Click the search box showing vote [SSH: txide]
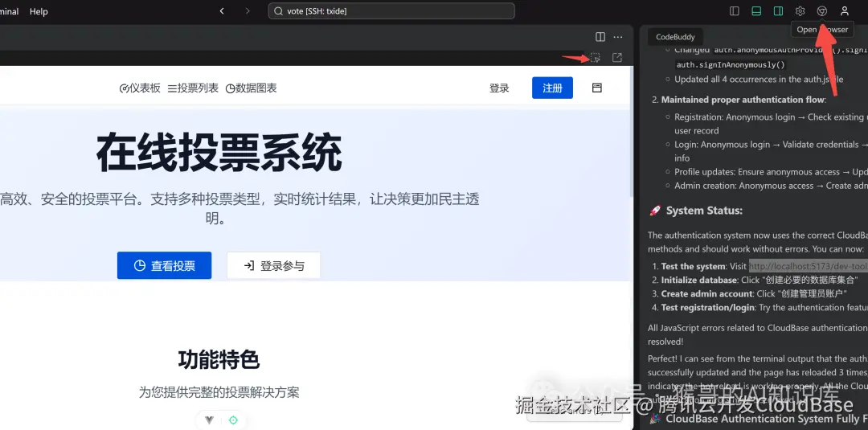 tap(391, 11)
